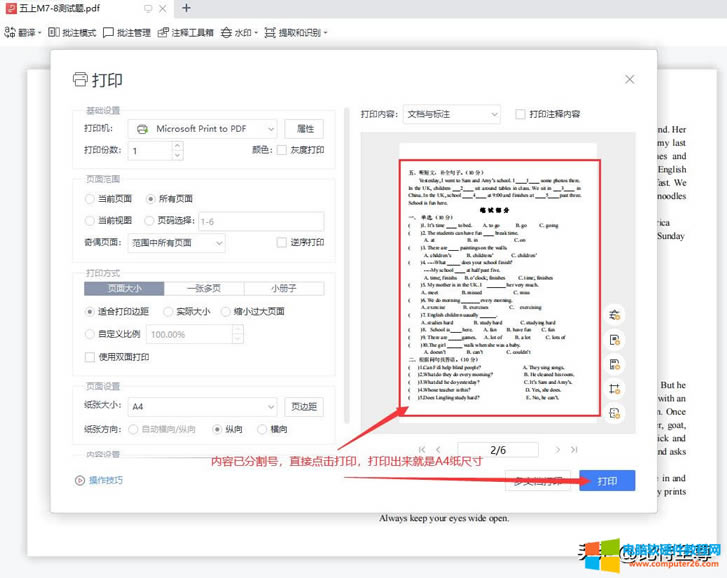Go to next preview page arrow

(558, 450)
